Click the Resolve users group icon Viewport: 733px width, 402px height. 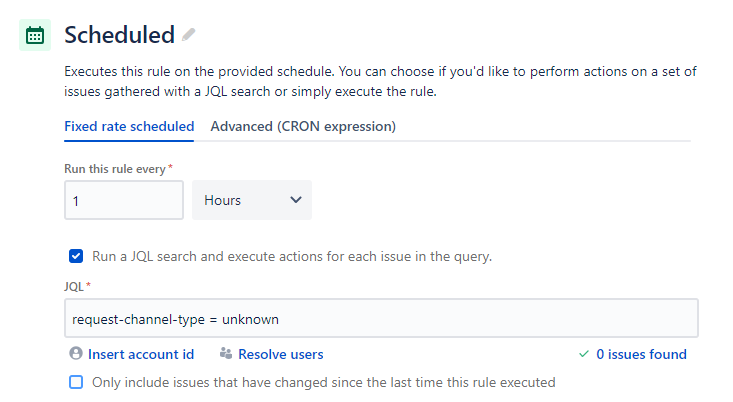(x=226, y=353)
